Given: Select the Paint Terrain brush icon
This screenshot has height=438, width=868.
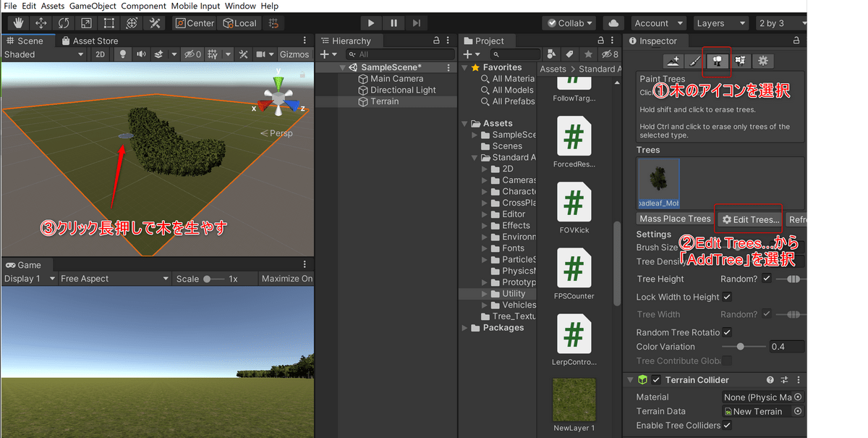Looking at the screenshot, I should tap(694, 61).
